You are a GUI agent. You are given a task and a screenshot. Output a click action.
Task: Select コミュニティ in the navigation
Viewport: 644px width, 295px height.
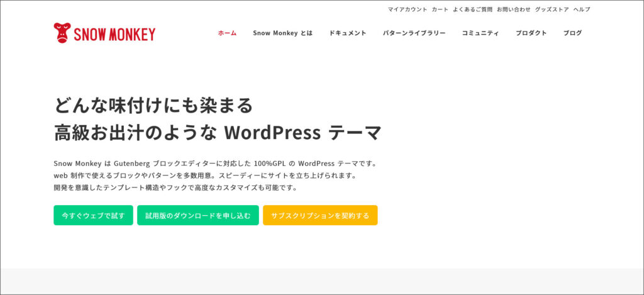click(480, 33)
